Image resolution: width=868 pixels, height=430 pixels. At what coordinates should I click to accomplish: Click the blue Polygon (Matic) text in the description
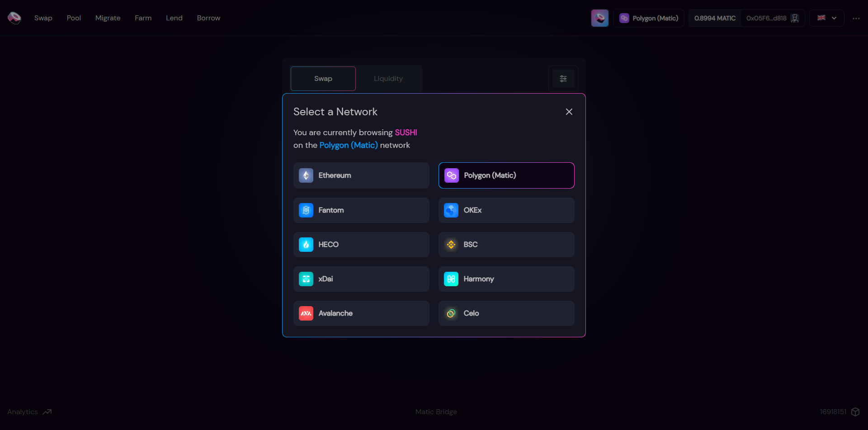349,145
